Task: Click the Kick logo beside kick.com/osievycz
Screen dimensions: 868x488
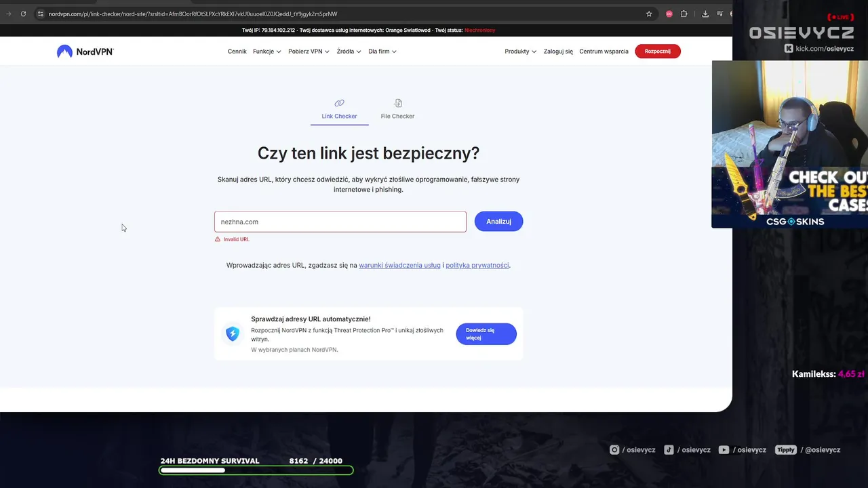Action: click(789, 49)
